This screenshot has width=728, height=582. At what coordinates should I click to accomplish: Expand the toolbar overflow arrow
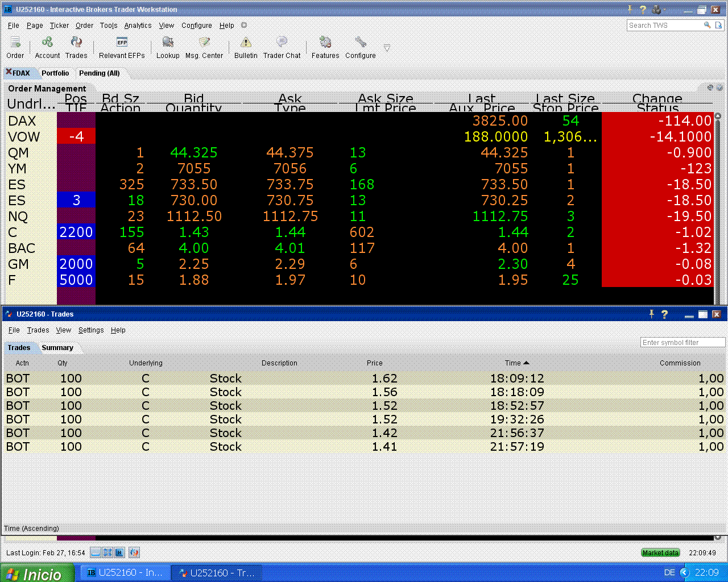[387, 48]
